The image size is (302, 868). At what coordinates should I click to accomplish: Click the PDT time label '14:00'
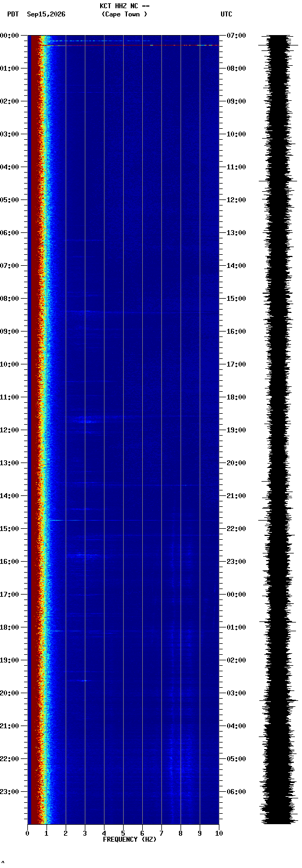(x=9, y=496)
